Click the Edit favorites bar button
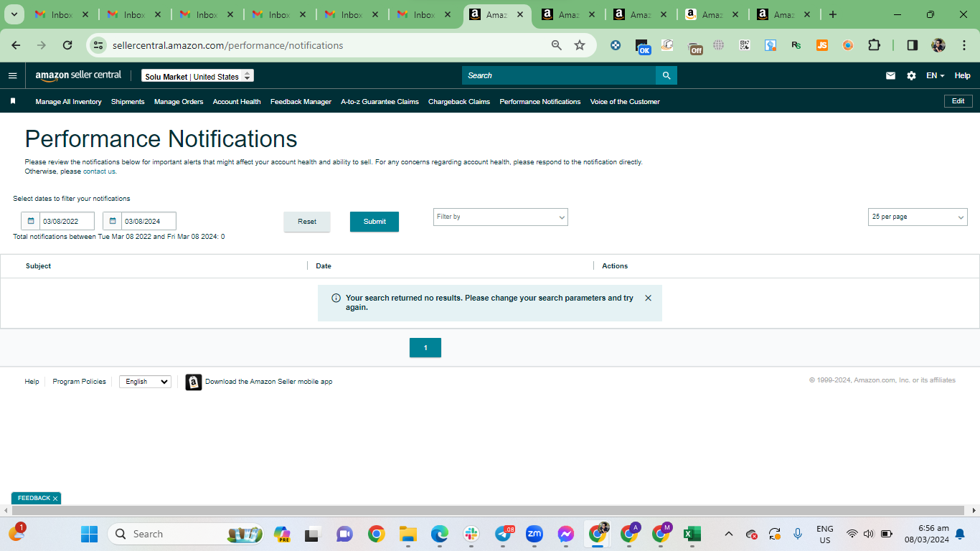Image resolution: width=980 pixels, height=551 pixels. point(958,101)
